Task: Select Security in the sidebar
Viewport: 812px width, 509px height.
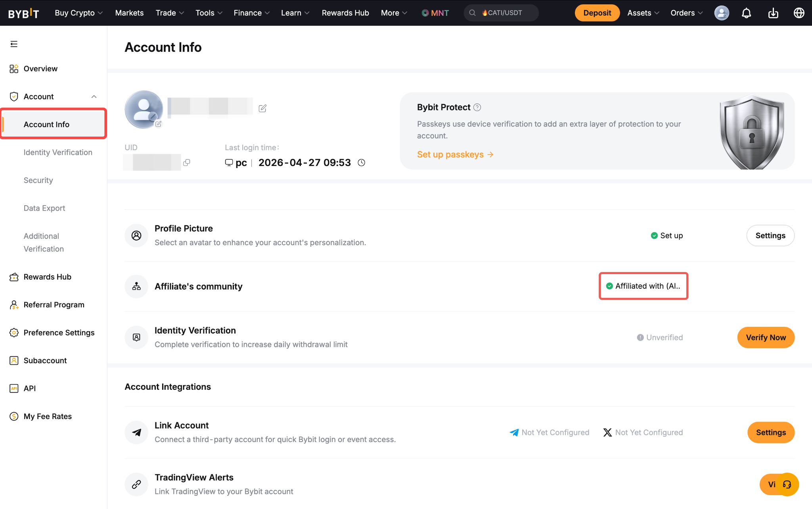Action: (x=38, y=180)
